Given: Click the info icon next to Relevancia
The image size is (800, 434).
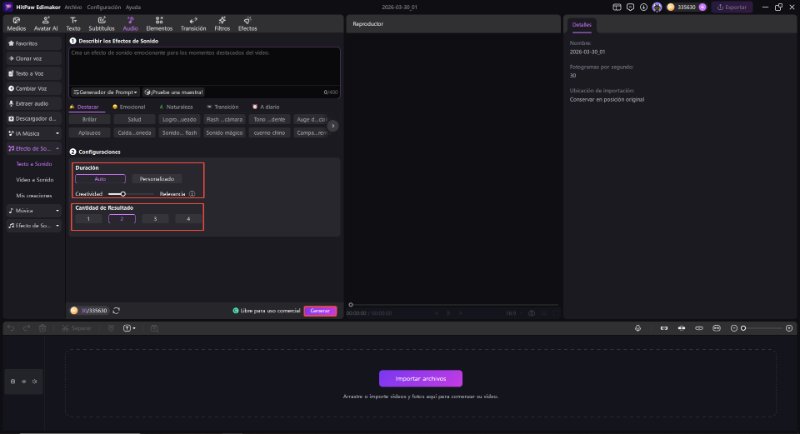Looking at the screenshot, I should (192, 194).
